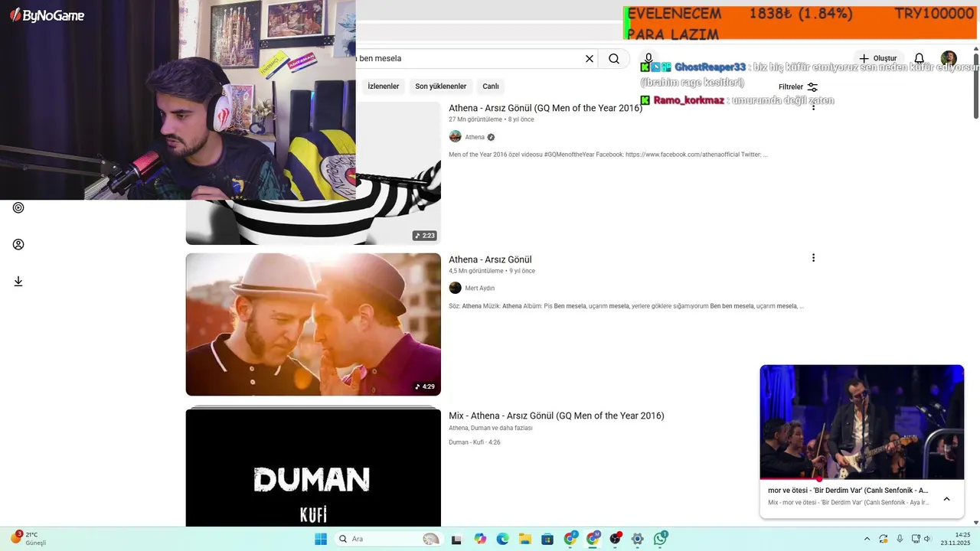The width and height of the screenshot is (980, 551).
Task: Open Microsoft Edge from the taskbar
Action: (502, 539)
